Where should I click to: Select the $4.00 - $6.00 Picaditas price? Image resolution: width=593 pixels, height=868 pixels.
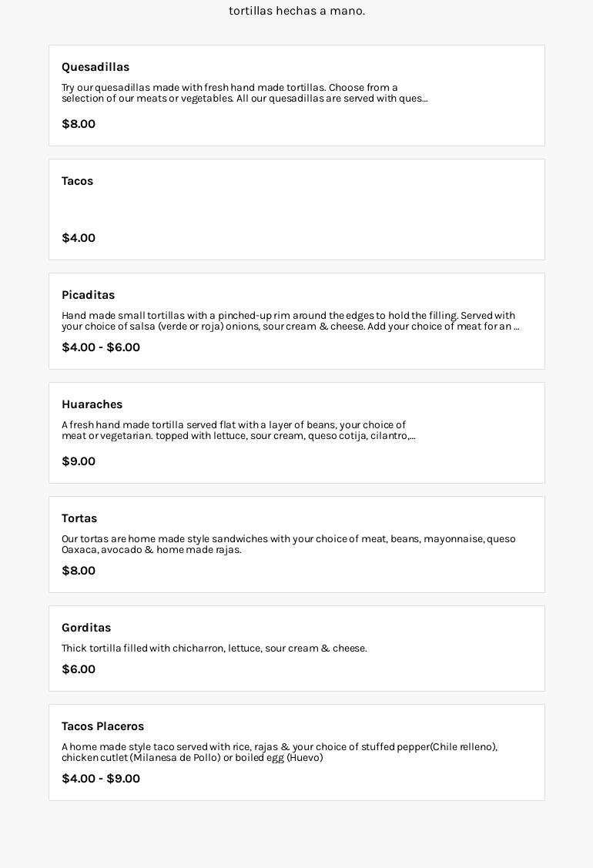point(101,347)
